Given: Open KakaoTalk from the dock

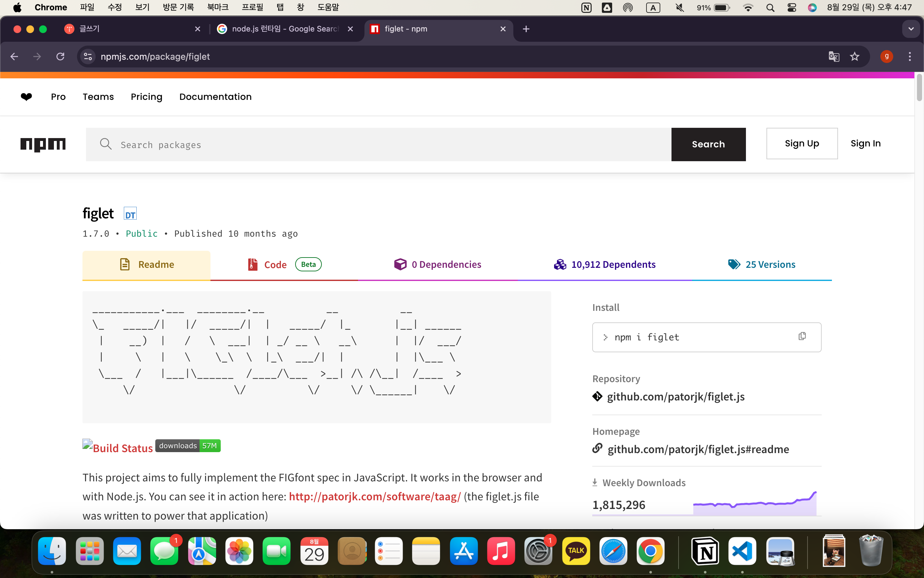Looking at the screenshot, I should 576,551.
